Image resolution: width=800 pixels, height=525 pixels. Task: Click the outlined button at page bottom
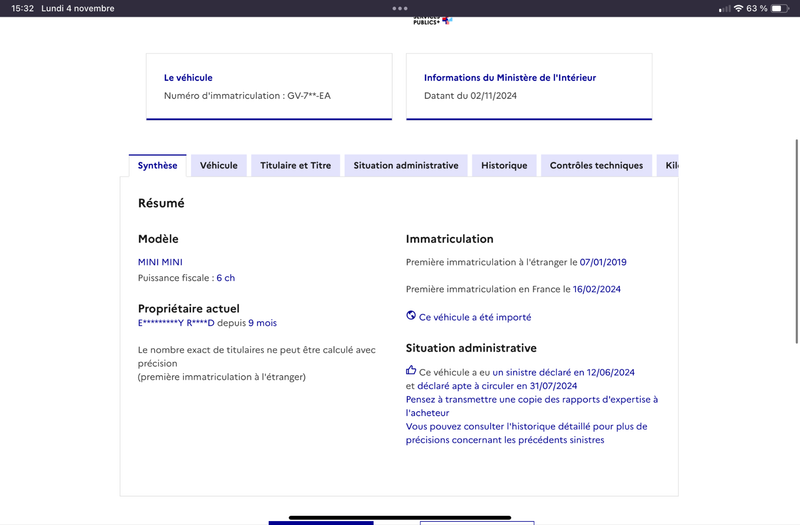pyautogui.click(x=477, y=523)
